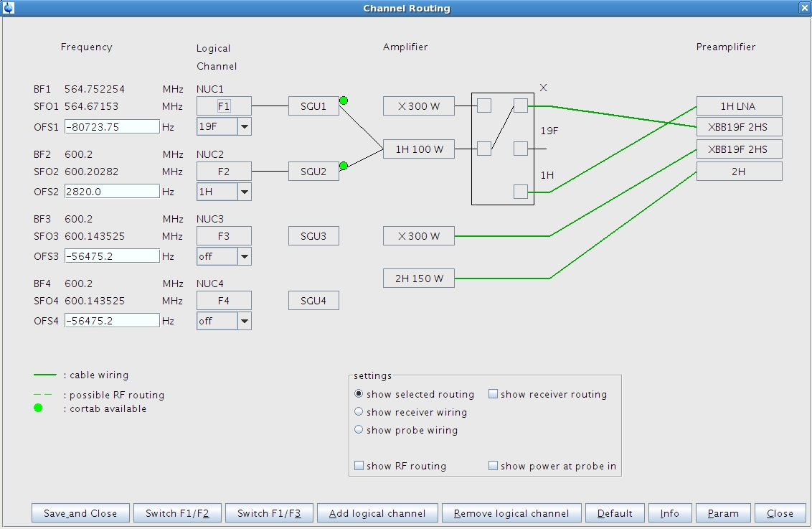Viewport: 812px width, 529px height.
Task: Open the 1H nucleus dropdown for F2
Action: 245,192
